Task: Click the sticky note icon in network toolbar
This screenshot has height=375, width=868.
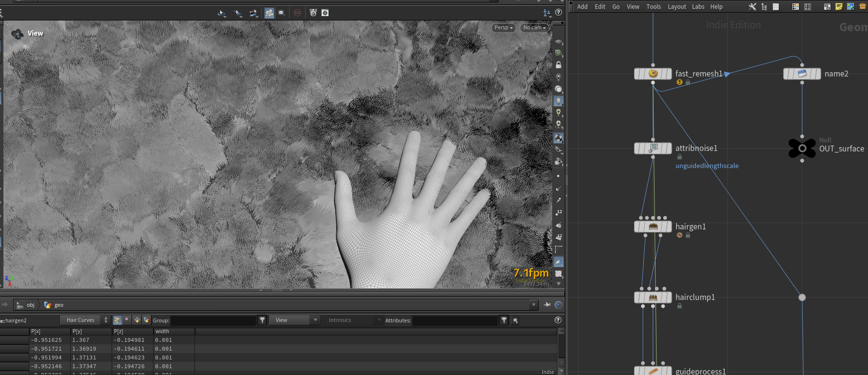Action: point(839,7)
